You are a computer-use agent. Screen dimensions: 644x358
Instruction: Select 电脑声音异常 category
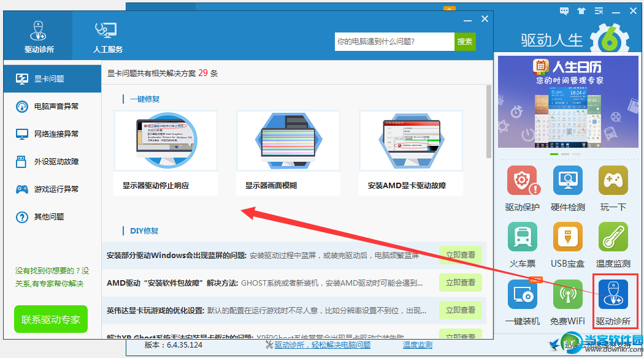coord(53,106)
